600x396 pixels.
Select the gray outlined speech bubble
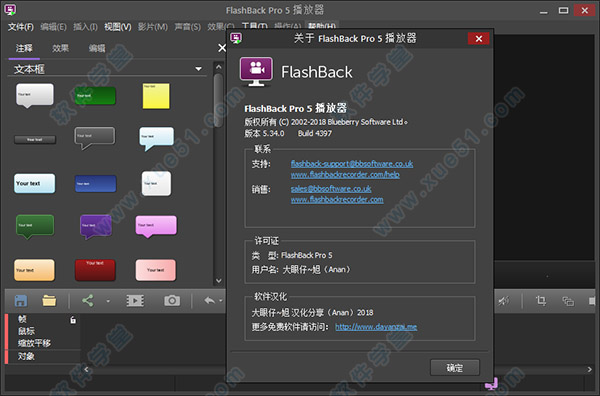coord(95,138)
